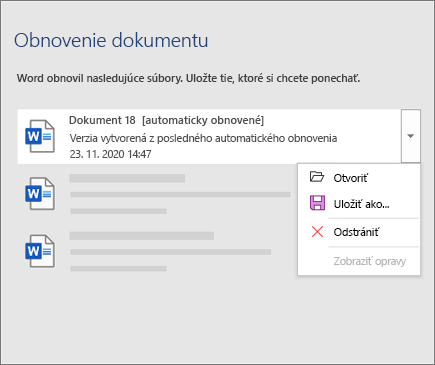435x365 pixels.
Task: Choose Odstrániť from the context menu
Action: pos(359,232)
